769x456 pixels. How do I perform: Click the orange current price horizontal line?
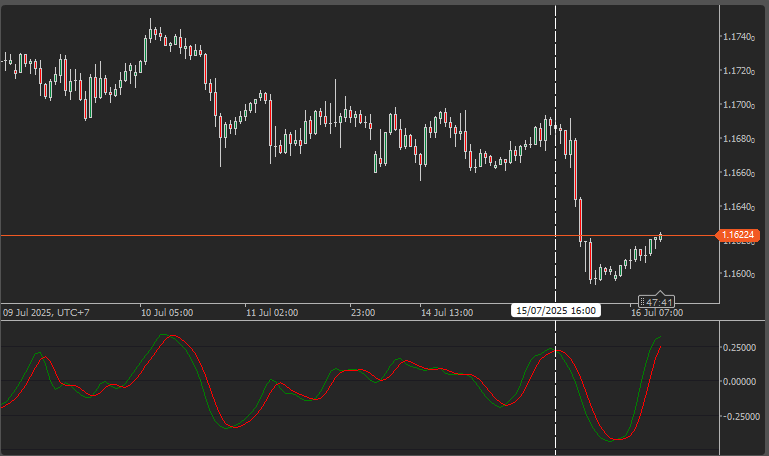tap(358, 236)
